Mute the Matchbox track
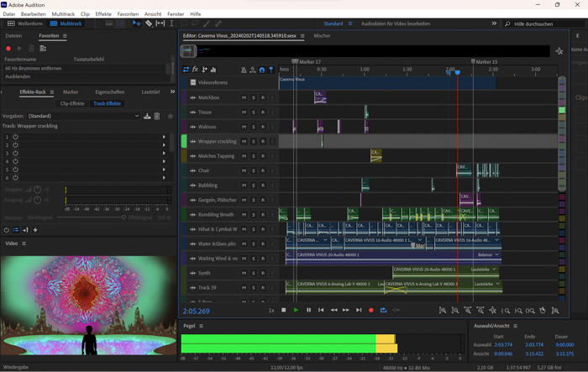588x372 pixels. coord(244,97)
